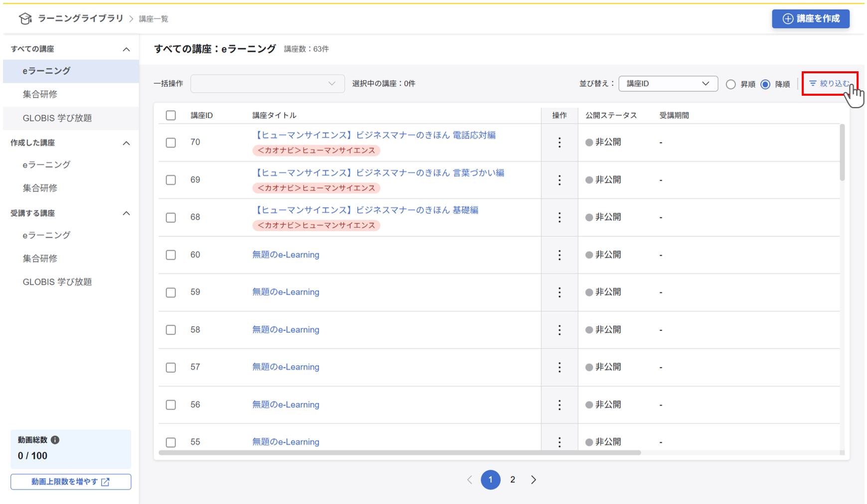Image resolution: width=867 pixels, height=504 pixels.
Task: Click the 動画上限数を増やす button
Action: (71, 482)
